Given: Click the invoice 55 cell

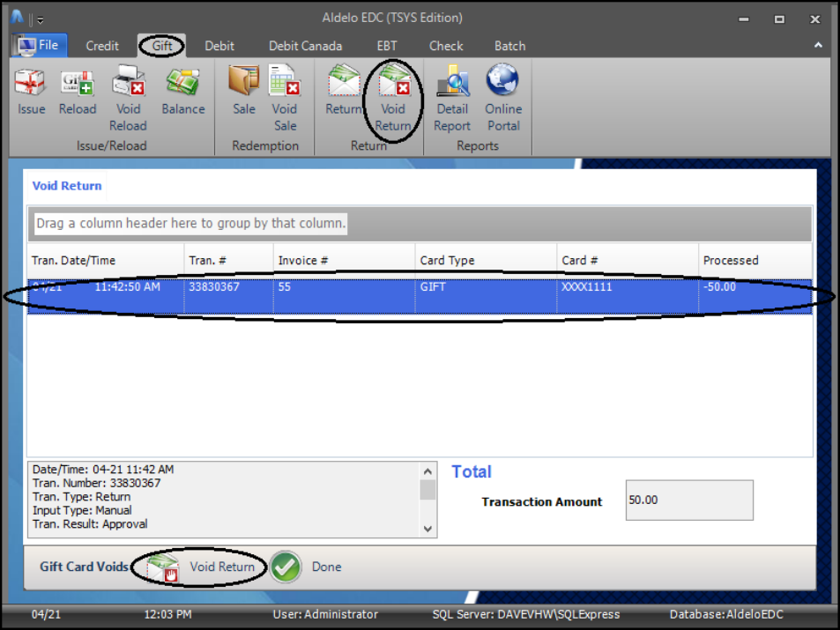Looking at the screenshot, I should point(344,296).
